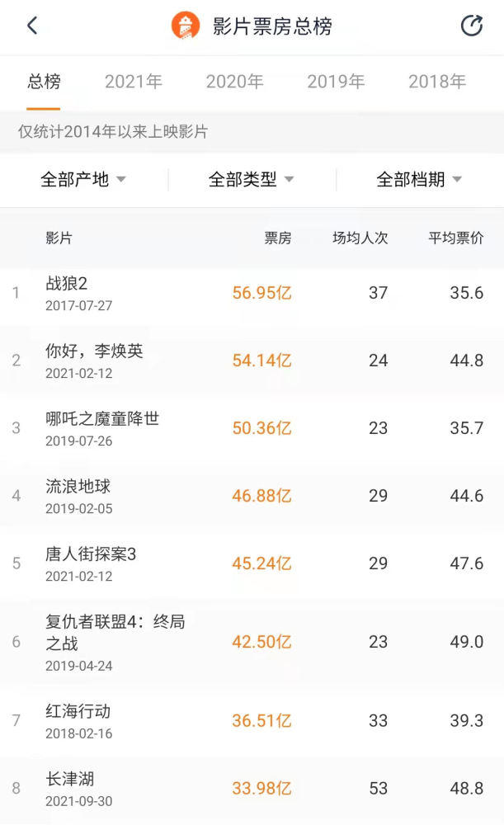The image size is (504, 825).
Task: Open the 全部产地 region dropdown
Action: [83, 179]
